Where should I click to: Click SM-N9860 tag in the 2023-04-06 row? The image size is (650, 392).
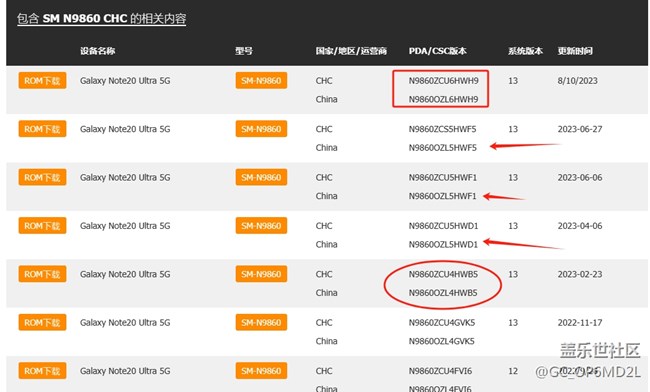261,226
